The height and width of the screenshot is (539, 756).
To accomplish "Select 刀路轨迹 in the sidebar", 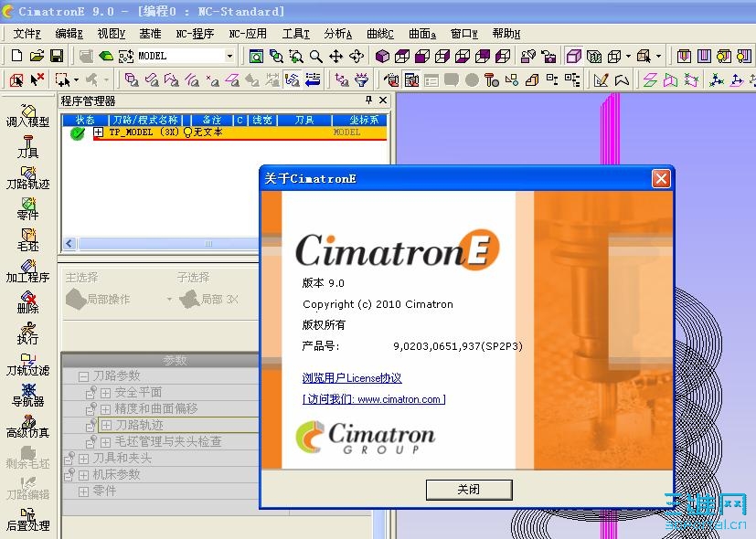I will (27, 178).
